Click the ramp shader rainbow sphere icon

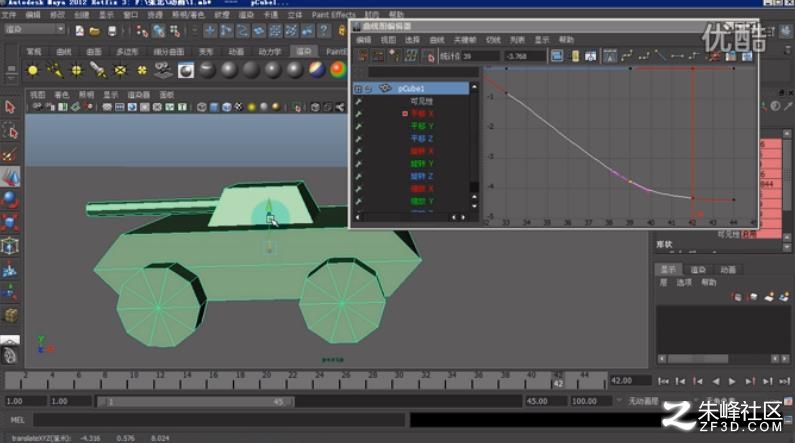338,70
